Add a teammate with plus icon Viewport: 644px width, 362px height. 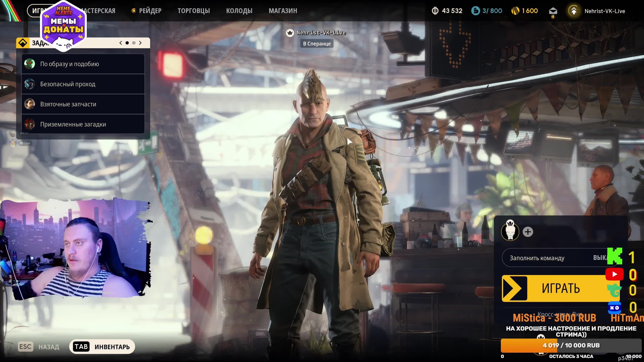tap(528, 232)
